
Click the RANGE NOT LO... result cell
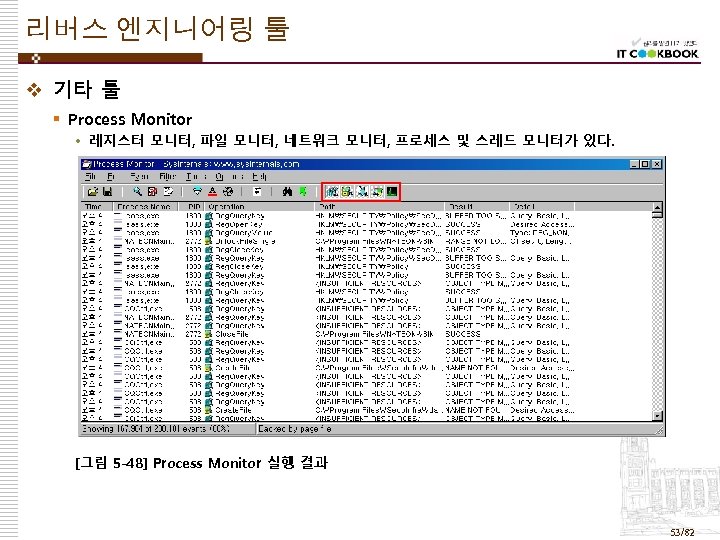point(476,241)
